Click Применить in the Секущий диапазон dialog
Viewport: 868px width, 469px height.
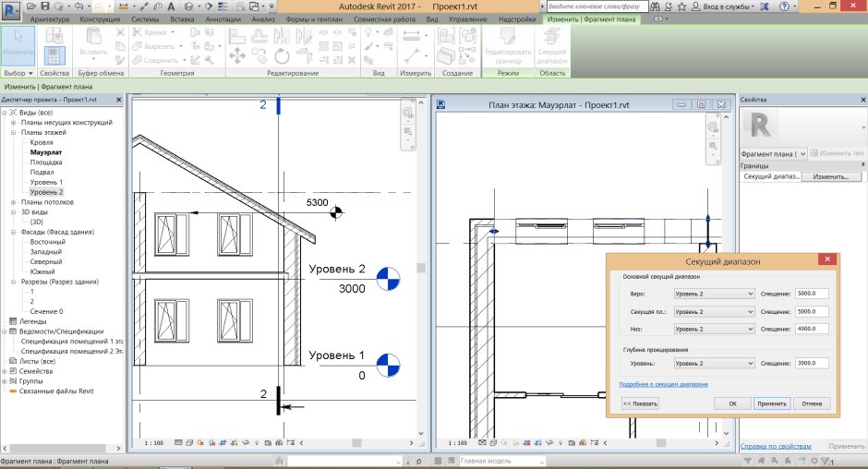click(x=772, y=403)
